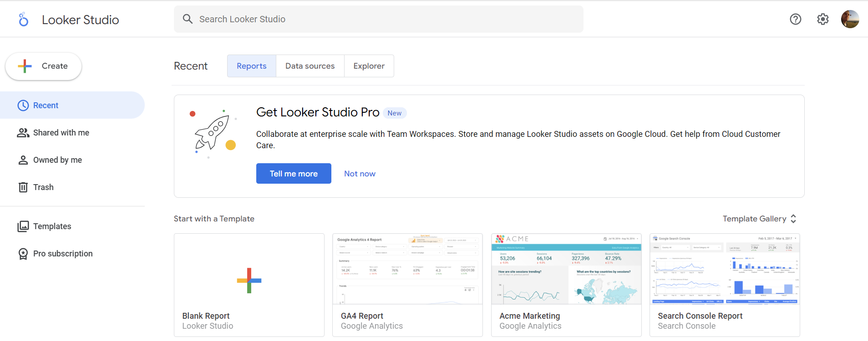Open the GA4 Report template thumbnail

[x=407, y=269]
